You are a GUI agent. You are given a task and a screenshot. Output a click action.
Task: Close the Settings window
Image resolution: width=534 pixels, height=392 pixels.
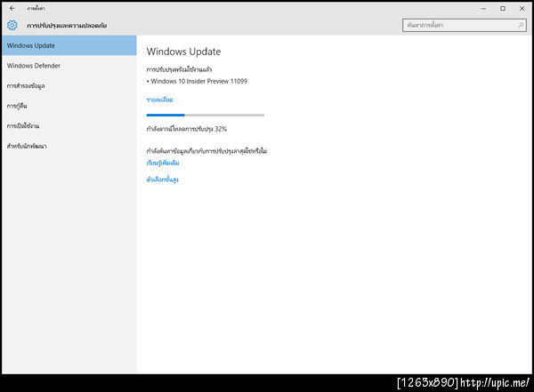coord(522,9)
